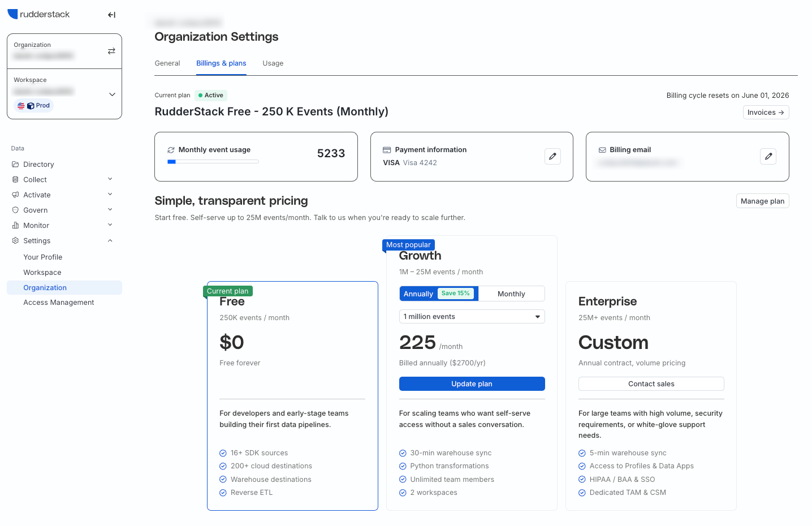
Task: Click the Monthly event usage refresh icon
Action: click(x=171, y=150)
